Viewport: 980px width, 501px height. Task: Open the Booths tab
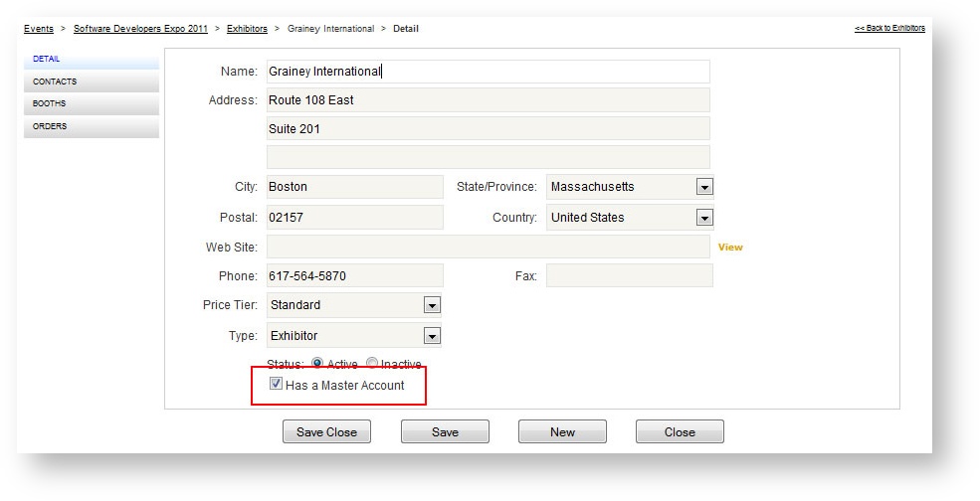(x=90, y=103)
